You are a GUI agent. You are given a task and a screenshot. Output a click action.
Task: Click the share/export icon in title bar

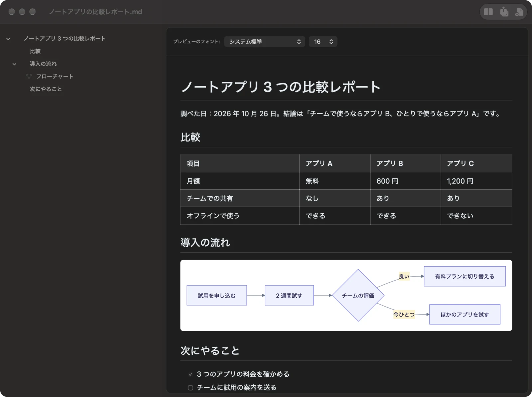[504, 12]
